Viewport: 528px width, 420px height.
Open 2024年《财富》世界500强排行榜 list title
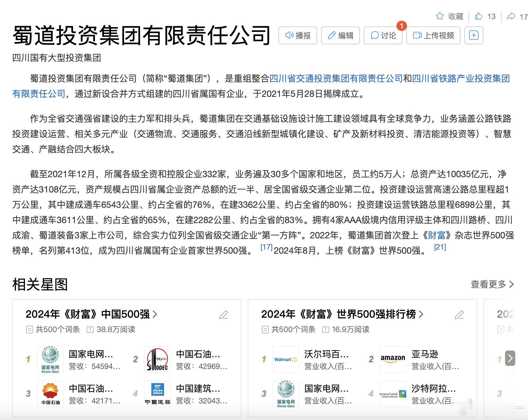342,314
